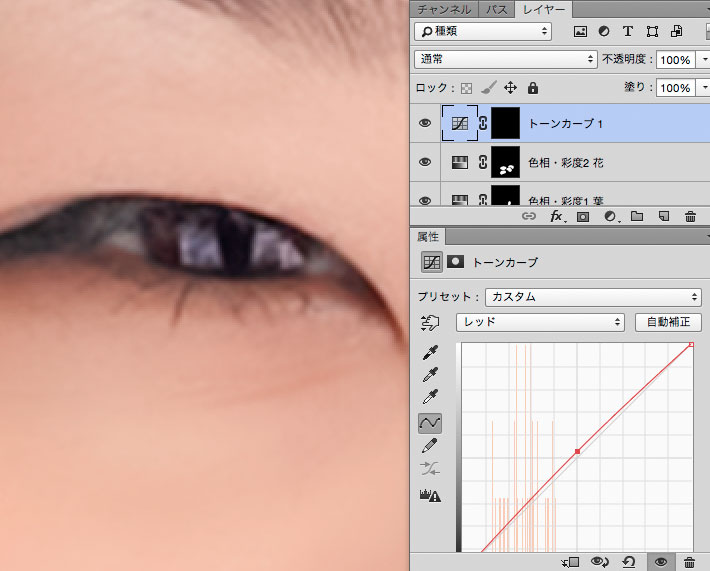This screenshot has height=571, width=710.
Task: Open the 通常 blend mode dropdown
Action: tap(505, 60)
